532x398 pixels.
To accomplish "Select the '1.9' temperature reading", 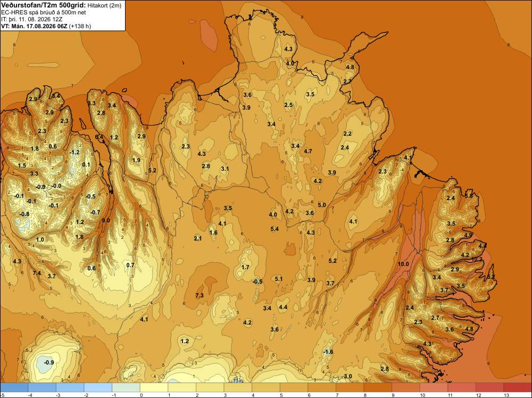I will point(136,160).
